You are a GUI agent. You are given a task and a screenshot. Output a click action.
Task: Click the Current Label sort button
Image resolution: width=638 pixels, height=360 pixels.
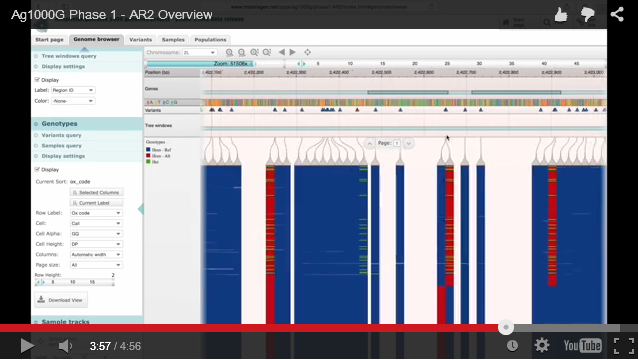click(97, 203)
